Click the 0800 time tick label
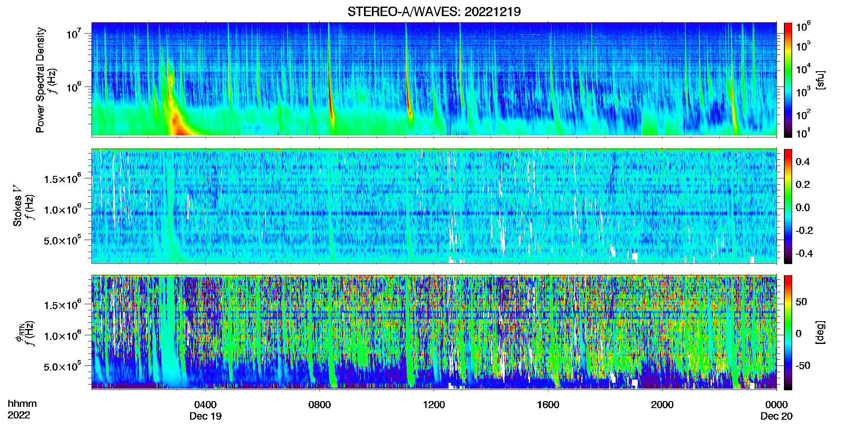Image resolution: width=868 pixels, height=447 pixels. click(x=320, y=404)
